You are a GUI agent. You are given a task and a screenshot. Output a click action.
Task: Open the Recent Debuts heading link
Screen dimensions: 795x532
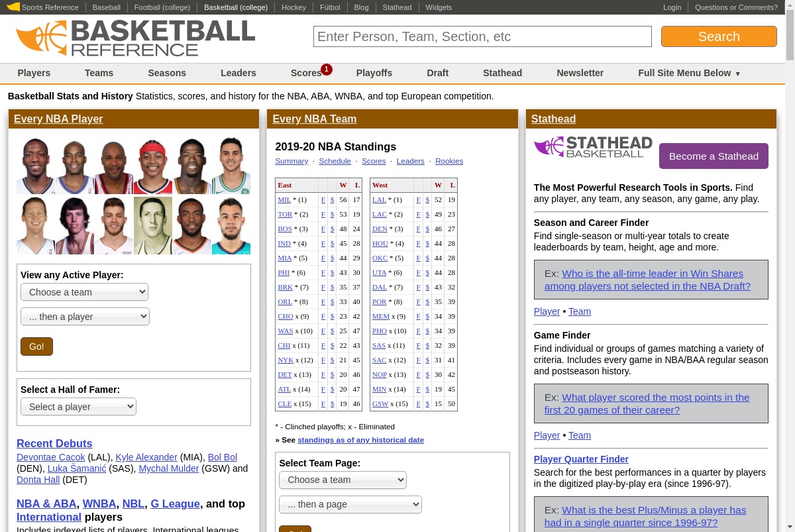point(54,443)
